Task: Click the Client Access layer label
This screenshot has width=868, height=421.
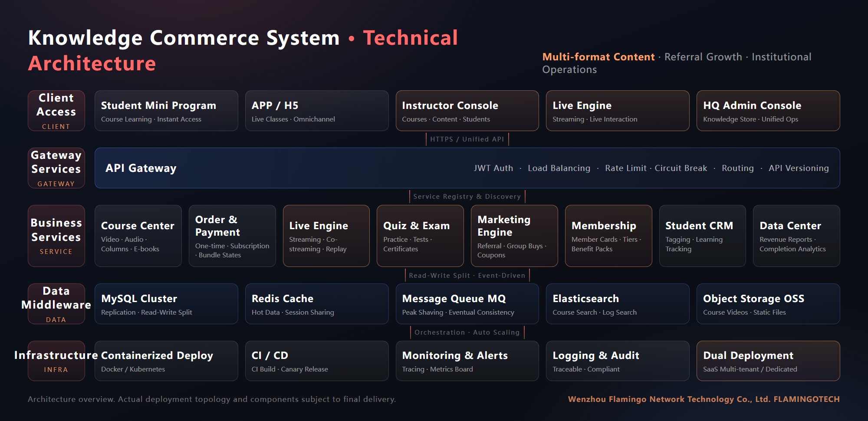Action: (x=56, y=111)
